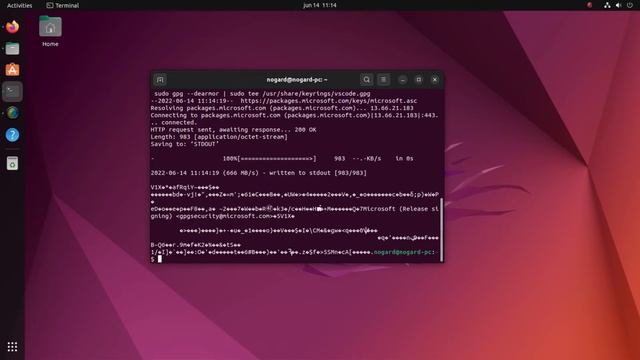This screenshot has height=360, width=640.
Task: Click the gpgsecurity@microsoft.com text
Action: (224, 216)
